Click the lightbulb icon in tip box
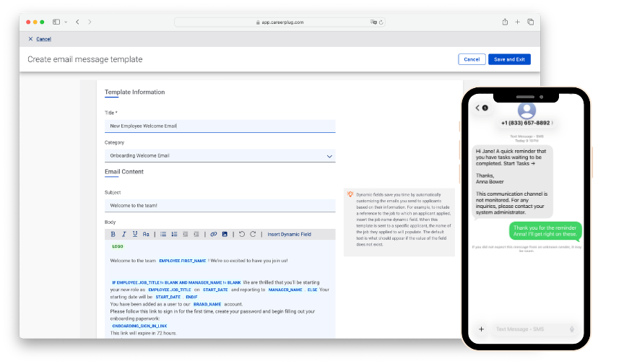 click(x=350, y=194)
